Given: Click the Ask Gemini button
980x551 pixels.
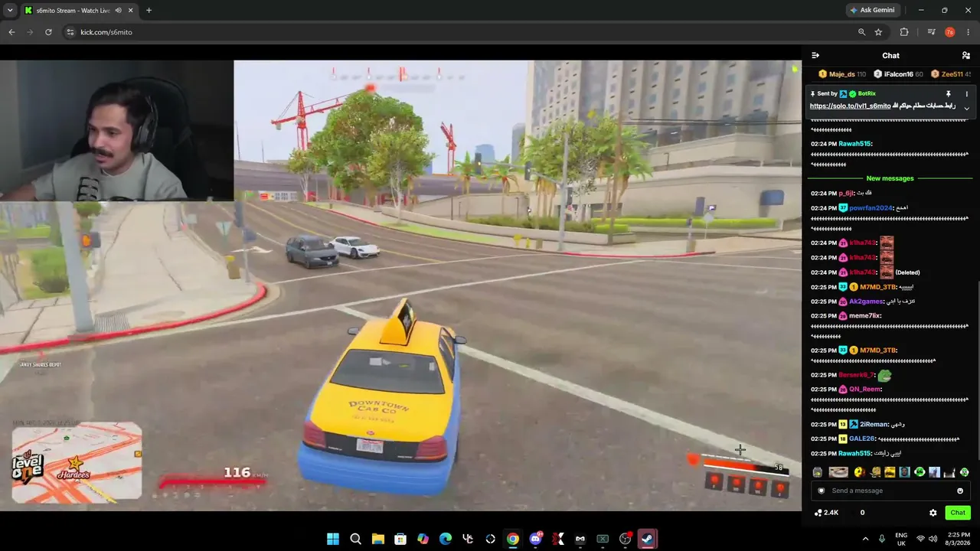Looking at the screenshot, I should click(x=871, y=11).
